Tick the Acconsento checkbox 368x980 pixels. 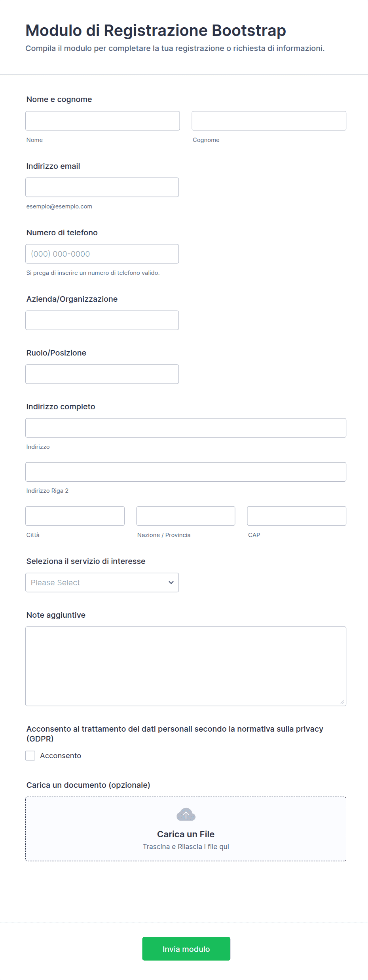pyautogui.click(x=30, y=755)
